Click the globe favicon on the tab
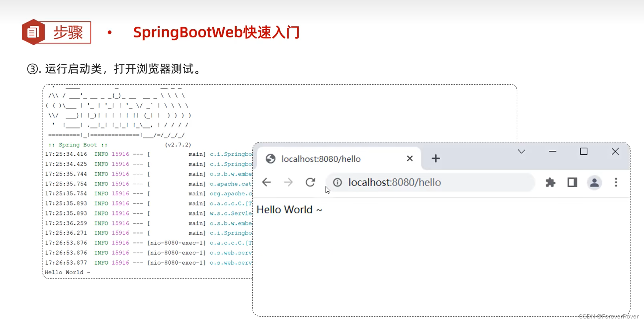644x322 pixels. click(x=271, y=159)
